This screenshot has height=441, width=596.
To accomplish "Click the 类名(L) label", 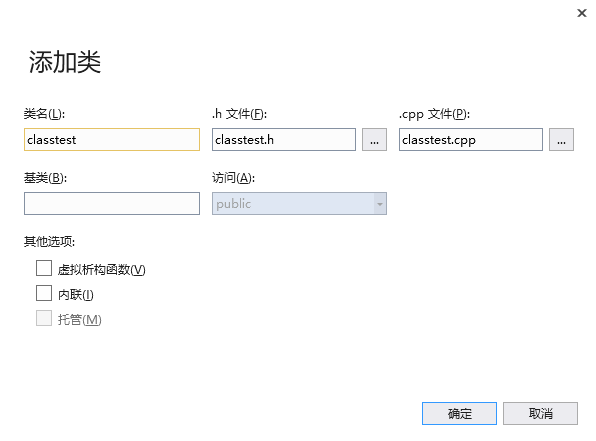I will (x=44, y=114).
